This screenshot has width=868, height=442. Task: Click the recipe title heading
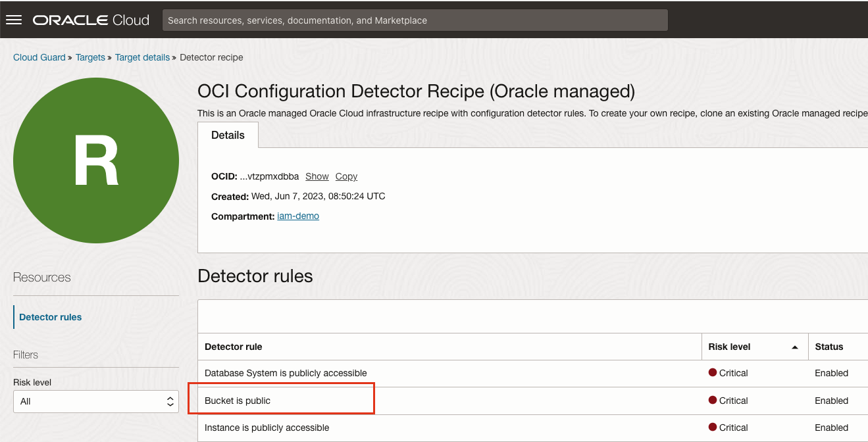[x=417, y=91]
